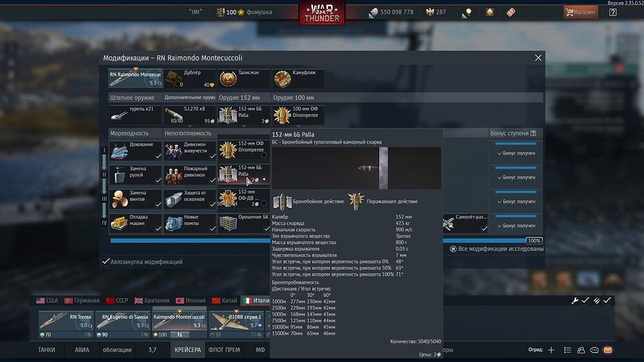Select the ФЛОТ ПРЕМ preset button
The width and height of the screenshot is (644, 362).
pyautogui.click(x=224, y=350)
